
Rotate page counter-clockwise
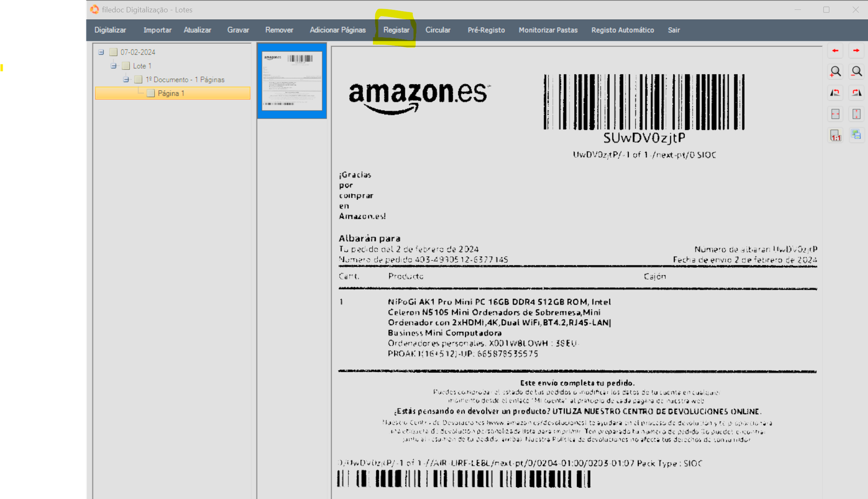[835, 93]
